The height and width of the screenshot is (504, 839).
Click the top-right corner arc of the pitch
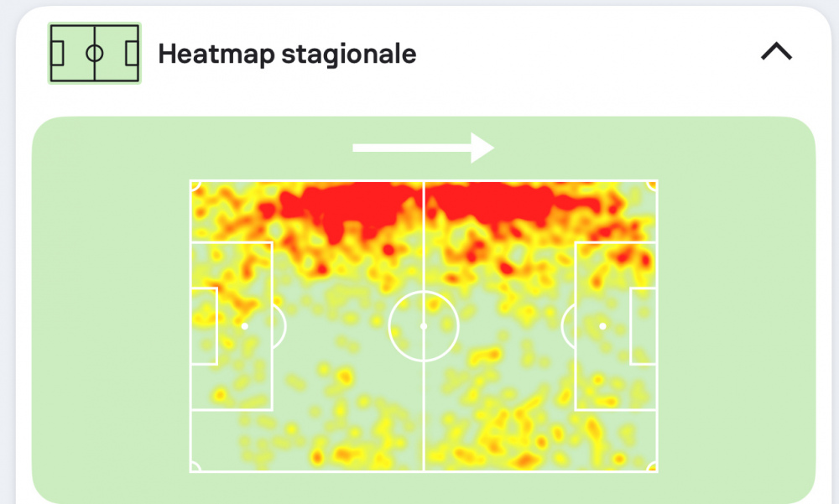pyautogui.click(x=652, y=185)
